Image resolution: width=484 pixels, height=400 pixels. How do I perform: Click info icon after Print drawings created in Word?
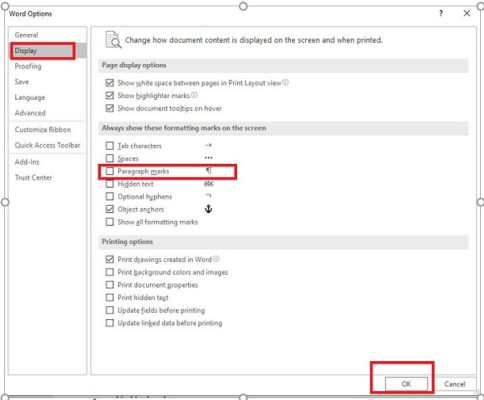[x=216, y=259]
